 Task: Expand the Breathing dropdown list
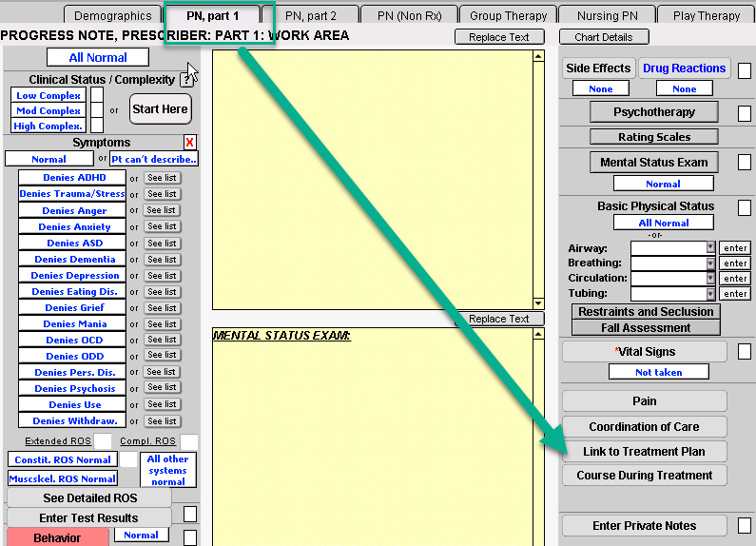click(710, 263)
